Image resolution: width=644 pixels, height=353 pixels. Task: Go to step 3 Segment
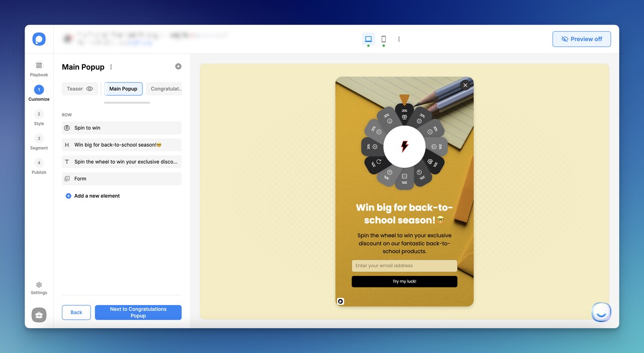[x=39, y=142]
